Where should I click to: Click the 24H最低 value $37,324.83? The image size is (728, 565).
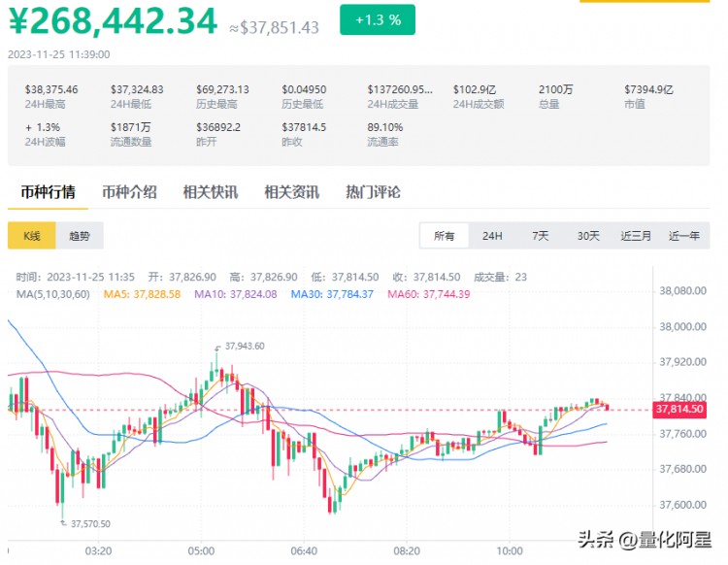coord(137,89)
